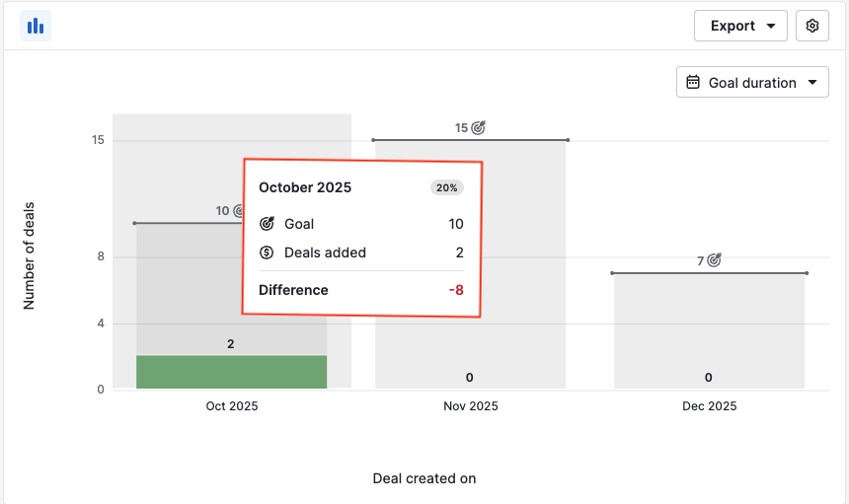Click the bar chart view icon
This screenshot has height=504, width=849.
point(36,26)
